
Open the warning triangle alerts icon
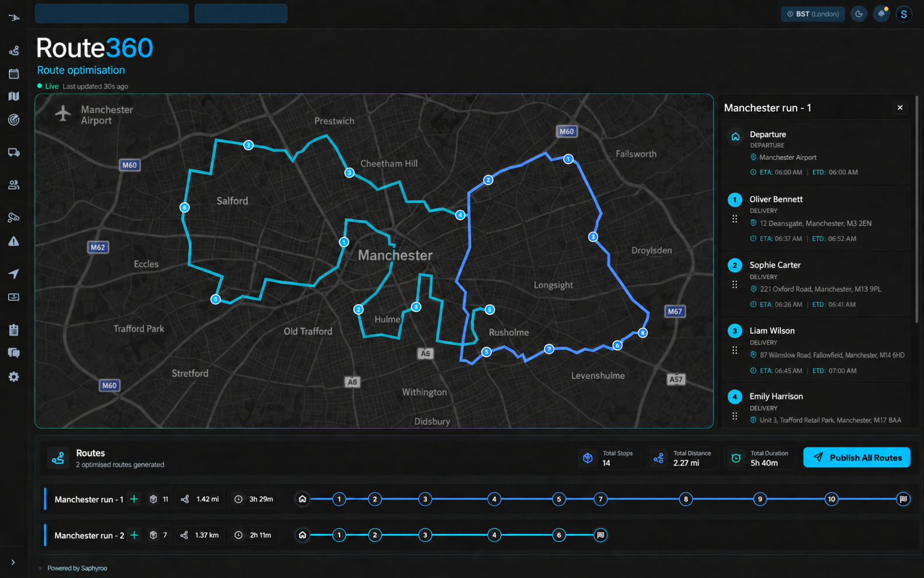[x=14, y=241]
